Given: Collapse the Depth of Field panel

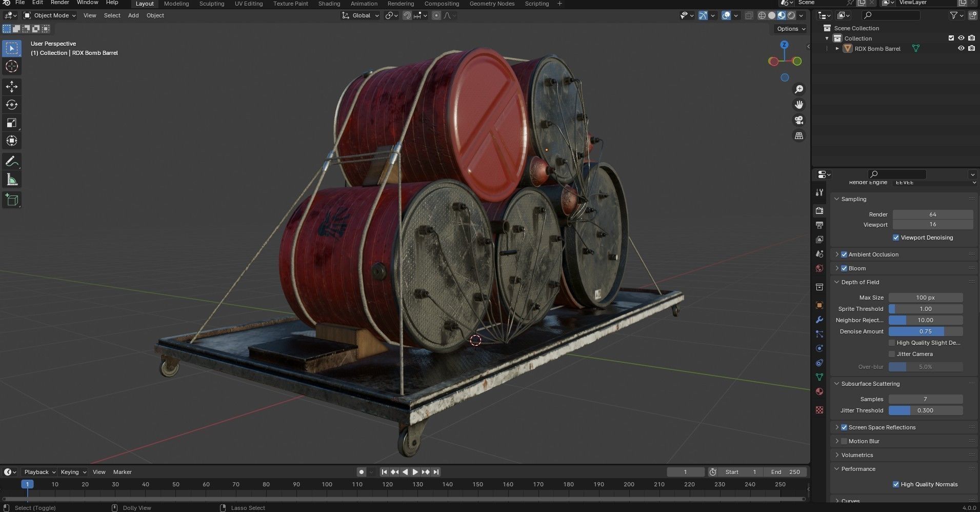Looking at the screenshot, I should [837, 282].
